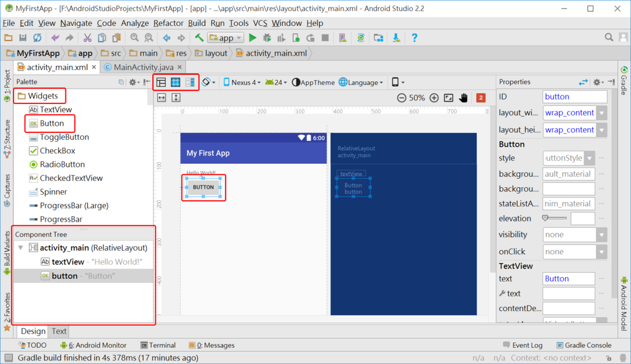Click the Stop square icon

coord(325,38)
